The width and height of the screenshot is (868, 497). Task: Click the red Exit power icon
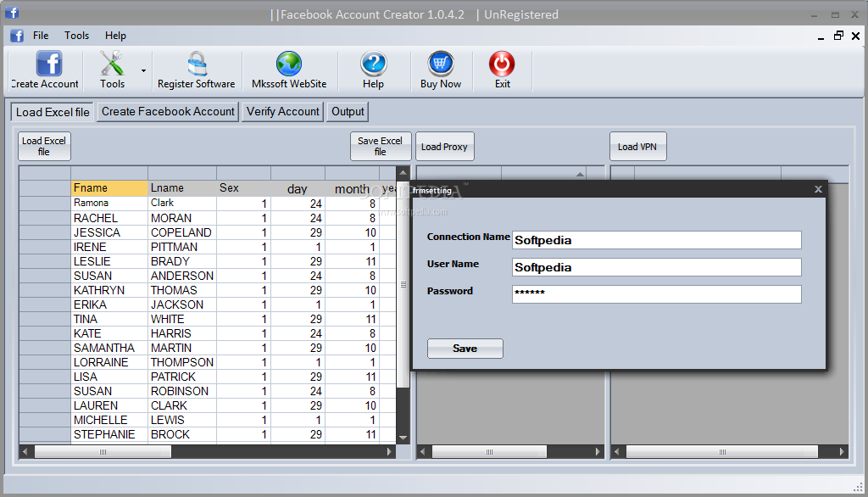pos(502,63)
